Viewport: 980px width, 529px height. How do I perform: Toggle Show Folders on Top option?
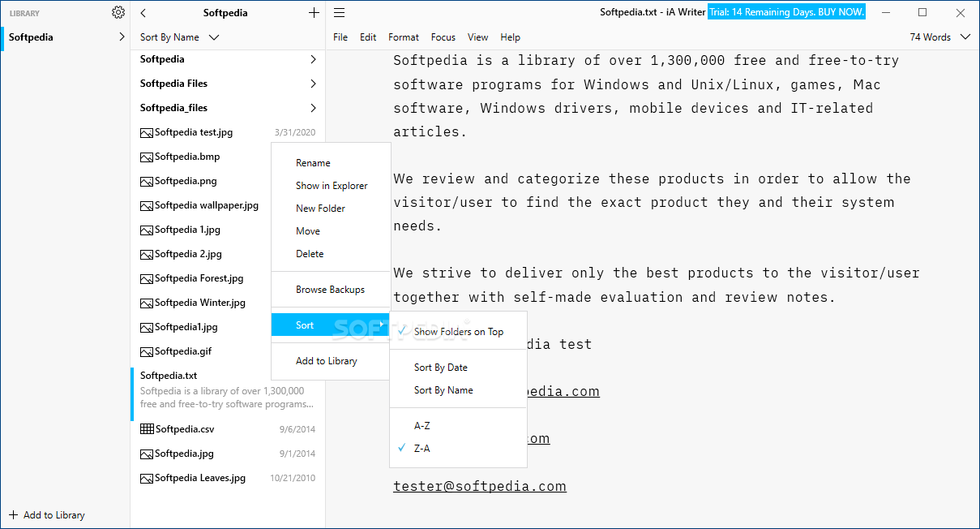pos(458,331)
